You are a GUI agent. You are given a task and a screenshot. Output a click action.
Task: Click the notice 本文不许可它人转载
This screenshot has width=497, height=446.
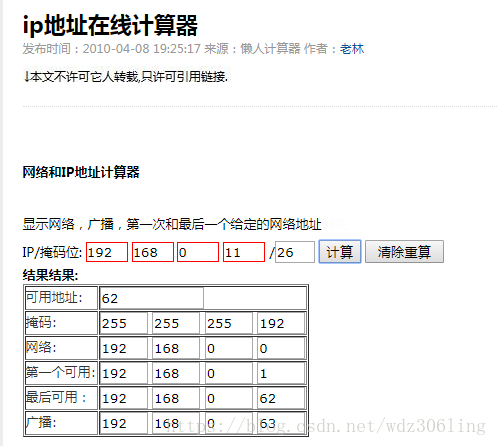[83, 77]
